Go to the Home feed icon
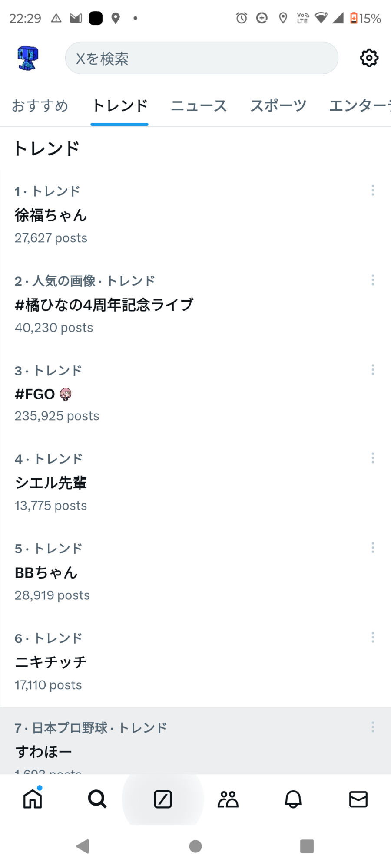Screen dimensions: 391x868 [33, 799]
